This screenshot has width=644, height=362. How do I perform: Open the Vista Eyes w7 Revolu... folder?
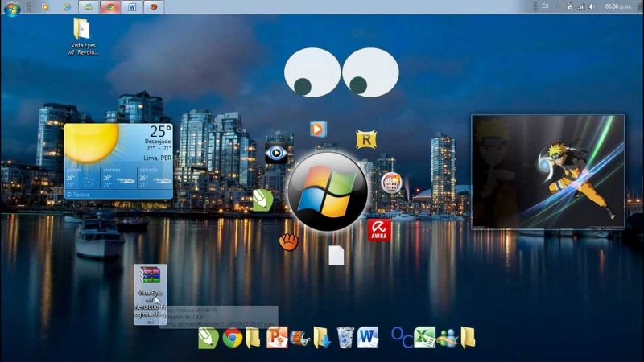point(83,36)
